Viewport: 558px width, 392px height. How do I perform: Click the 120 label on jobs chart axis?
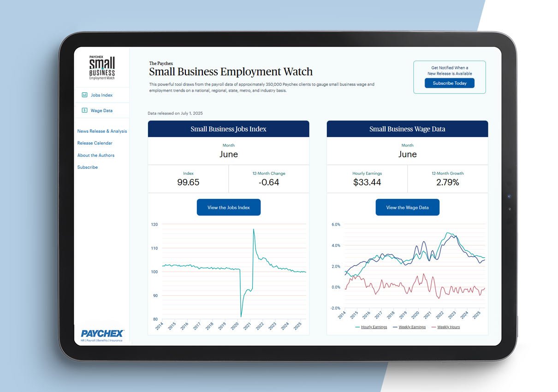click(x=154, y=225)
